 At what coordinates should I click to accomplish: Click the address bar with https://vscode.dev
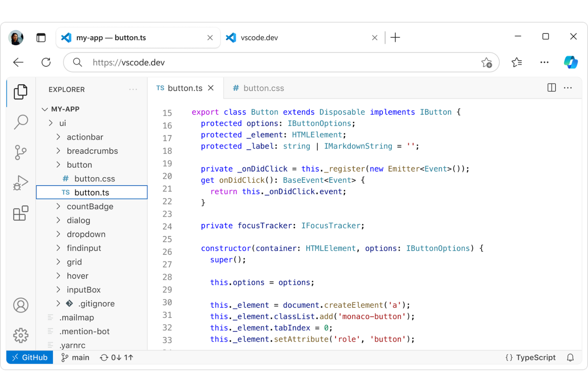click(x=281, y=62)
